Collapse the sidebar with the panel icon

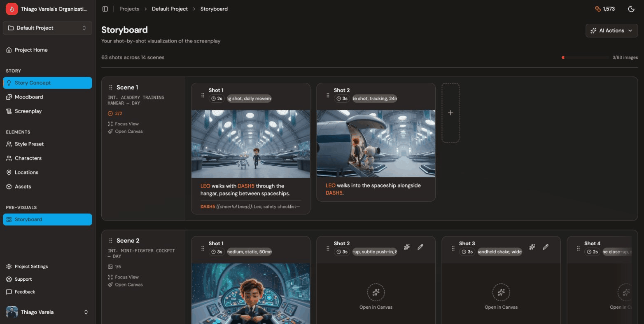tap(105, 9)
